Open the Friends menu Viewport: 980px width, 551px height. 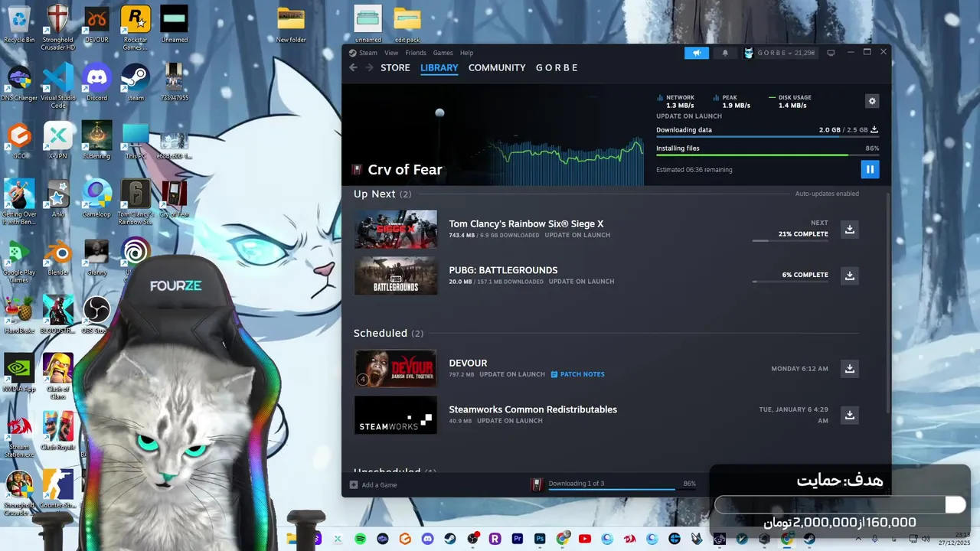coord(416,53)
